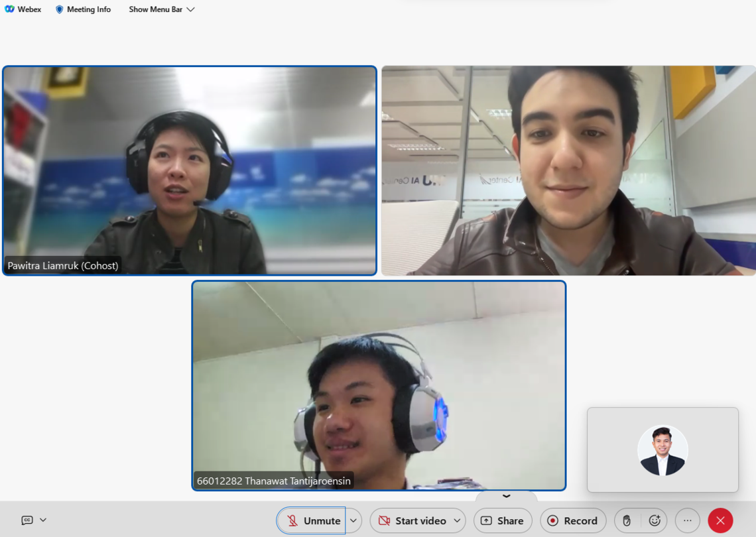Unmute the microphone
This screenshot has height=537, width=756.
click(x=312, y=521)
